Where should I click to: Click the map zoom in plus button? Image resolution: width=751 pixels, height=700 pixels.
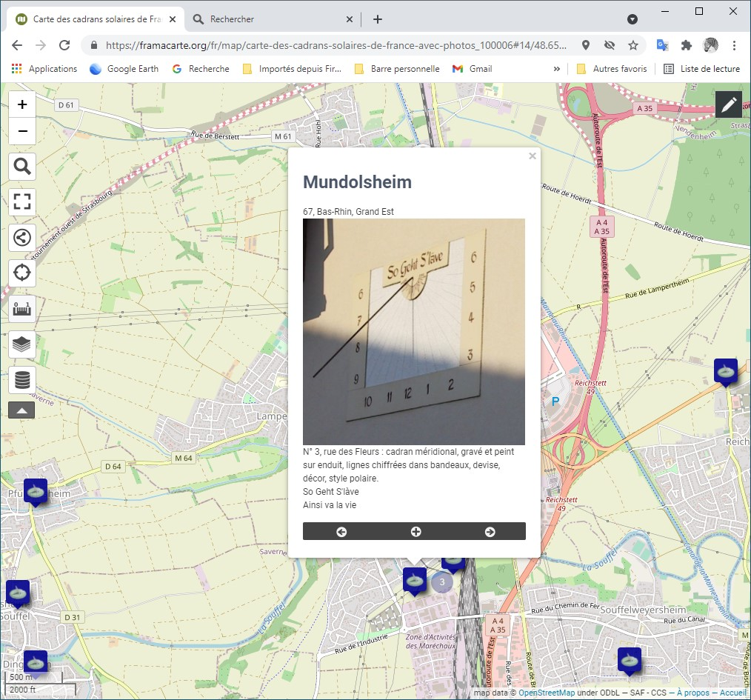point(22,104)
